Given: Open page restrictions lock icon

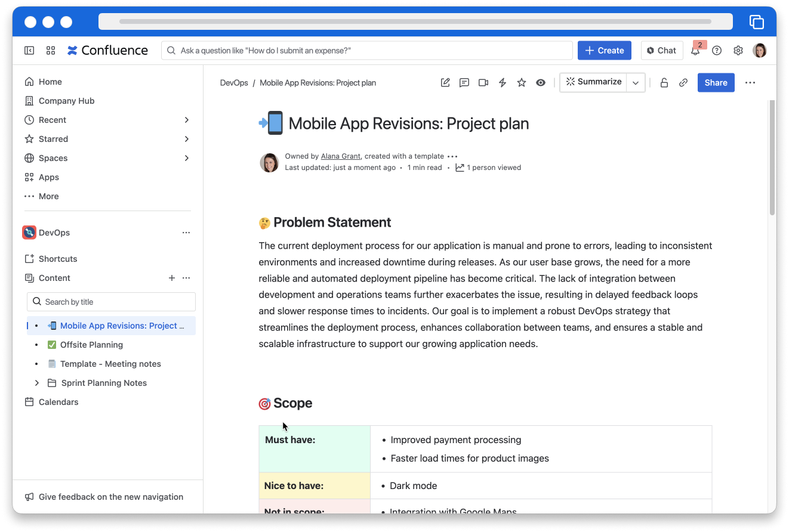Looking at the screenshot, I should [x=664, y=83].
